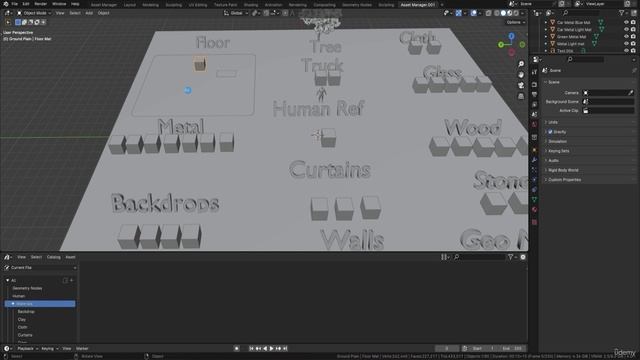Expand the Car Metal Blue Mat outliner row
The height and width of the screenshot is (360, 640).
(x=546, y=22)
